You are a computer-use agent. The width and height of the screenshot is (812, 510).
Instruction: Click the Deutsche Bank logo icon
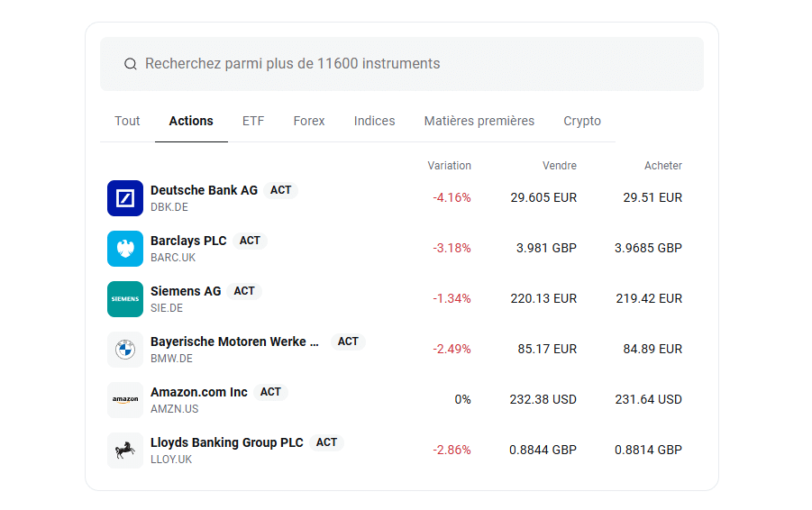pyautogui.click(x=125, y=198)
